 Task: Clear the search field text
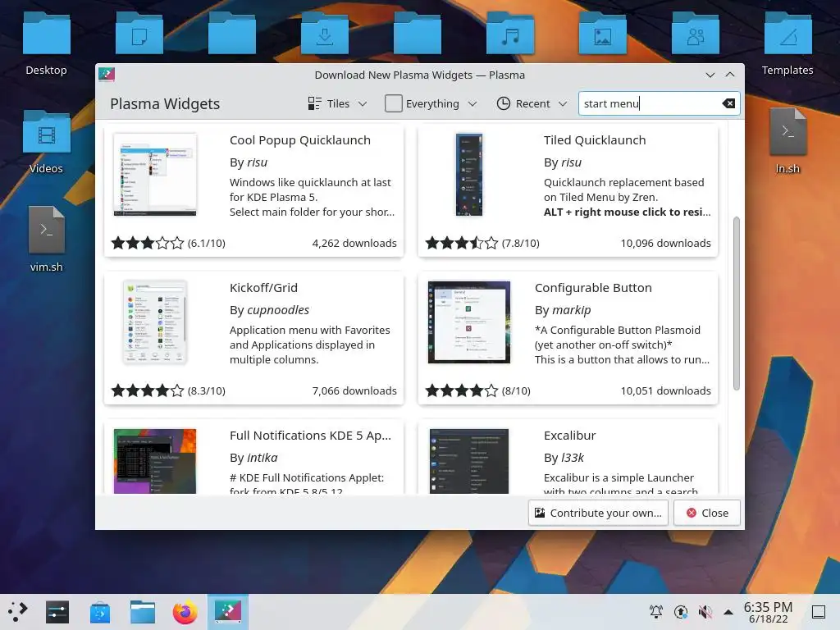coord(728,103)
